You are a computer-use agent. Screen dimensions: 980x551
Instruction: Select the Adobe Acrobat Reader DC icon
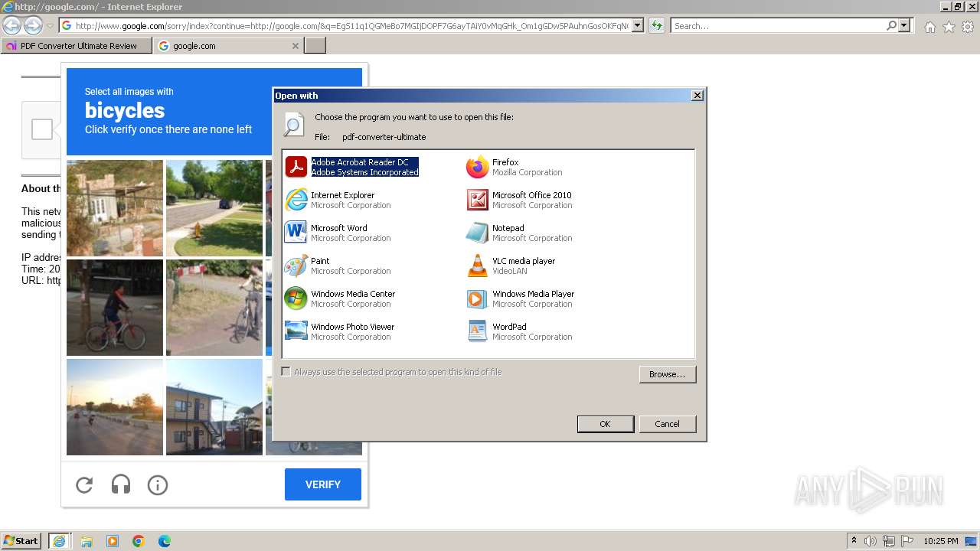(x=296, y=167)
